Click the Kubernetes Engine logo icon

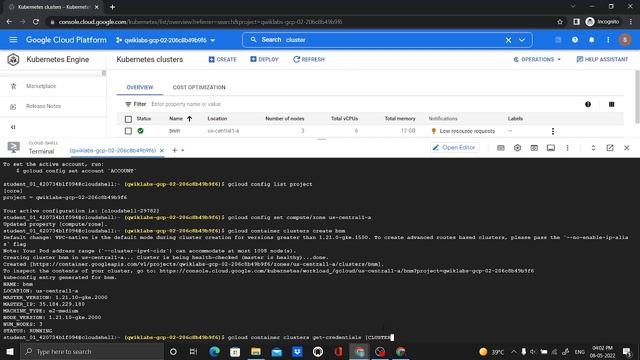click(13, 60)
